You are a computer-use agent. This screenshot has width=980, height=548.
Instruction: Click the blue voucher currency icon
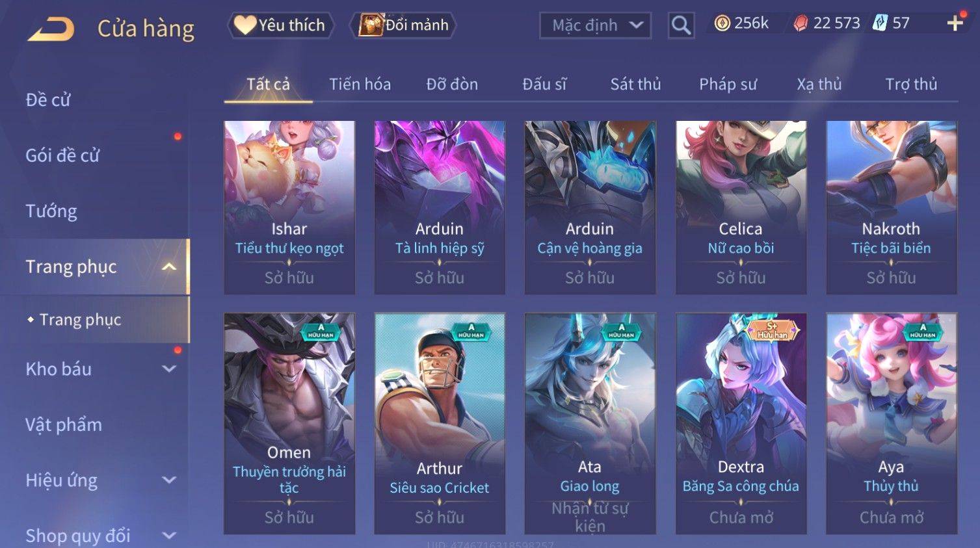pyautogui.click(x=879, y=23)
